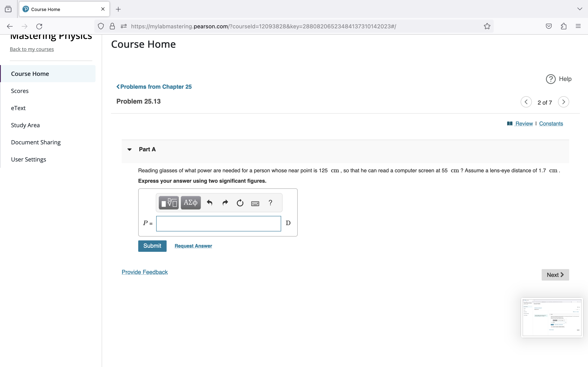588x367 pixels.
Task: Click the P equals answer input box
Action: click(218, 223)
